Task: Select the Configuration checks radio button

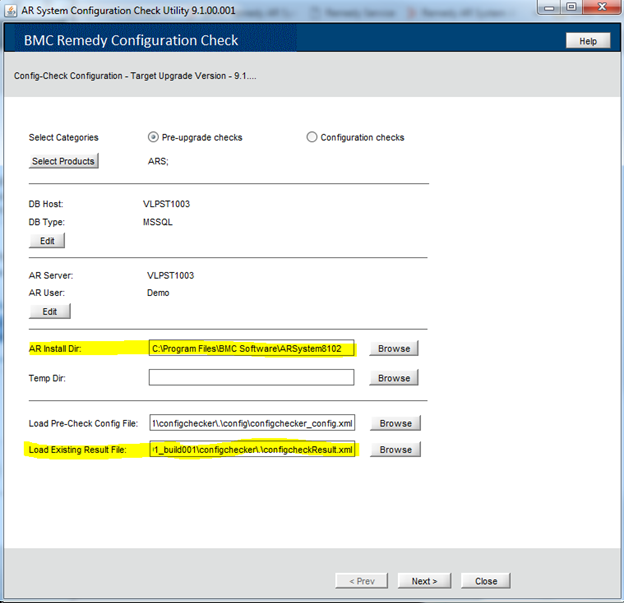Action: point(311,137)
